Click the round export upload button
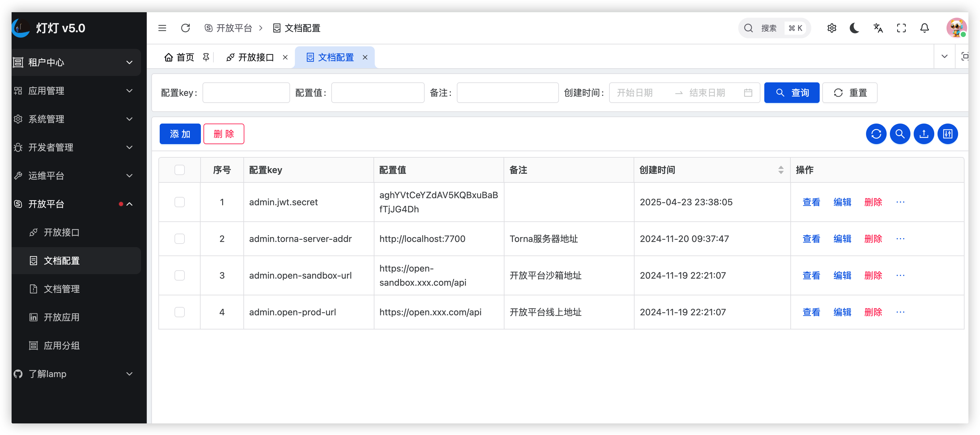Image resolution: width=980 pixels, height=435 pixels. click(x=924, y=134)
